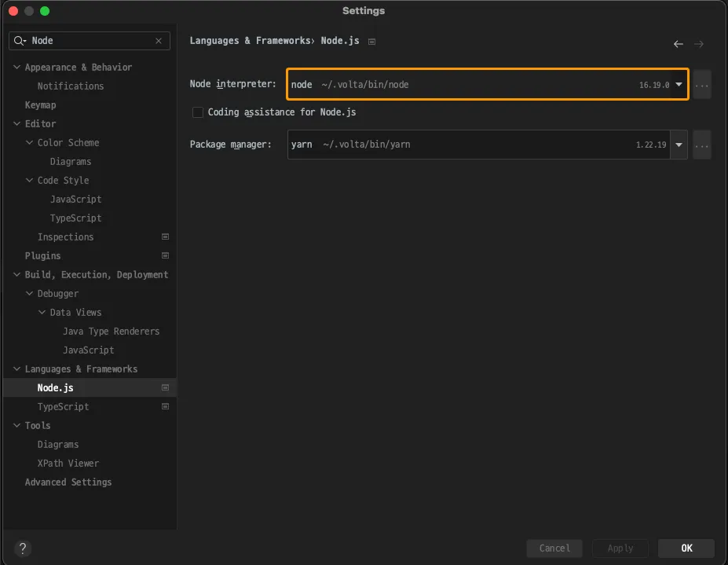Navigate forward with the right arrow
This screenshot has height=565, width=728.
pos(699,44)
